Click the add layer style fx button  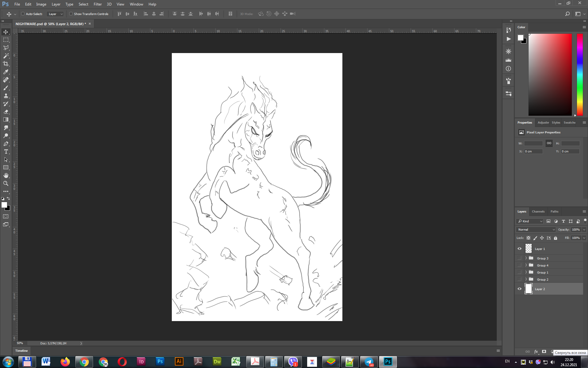point(536,351)
